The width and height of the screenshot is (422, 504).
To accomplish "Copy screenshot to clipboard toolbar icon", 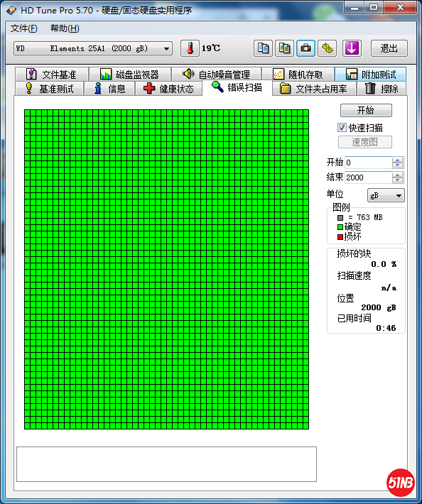I will point(284,48).
